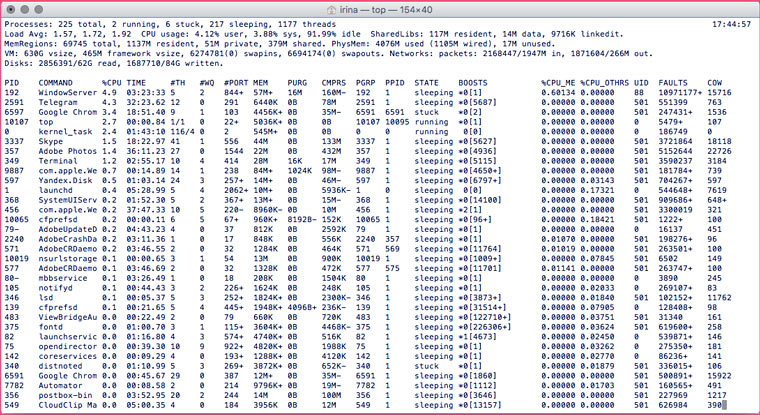The image size is (760, 415).
Task: Click the 'Disks: 2856391/62G read' line
Action: [x=114, y=64]
